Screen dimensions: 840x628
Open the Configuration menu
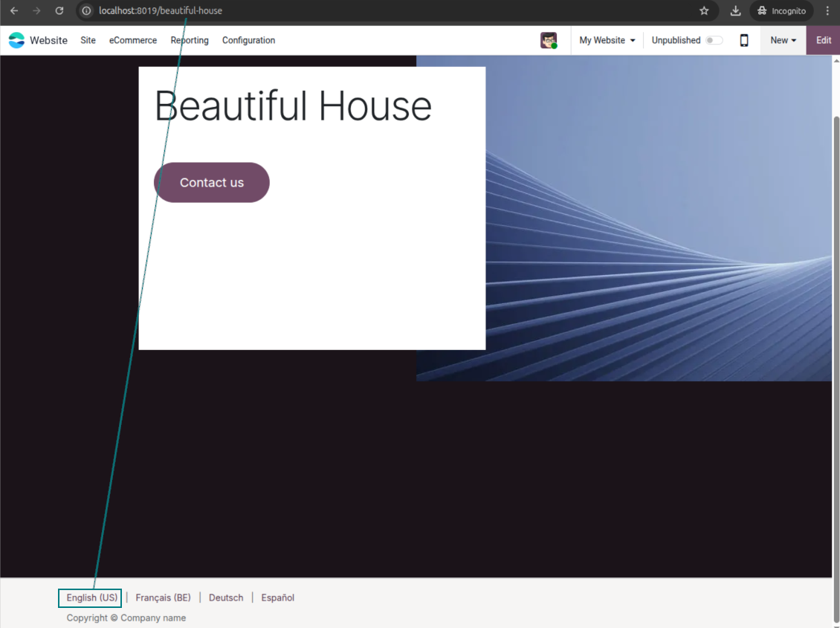click(248, 41)
